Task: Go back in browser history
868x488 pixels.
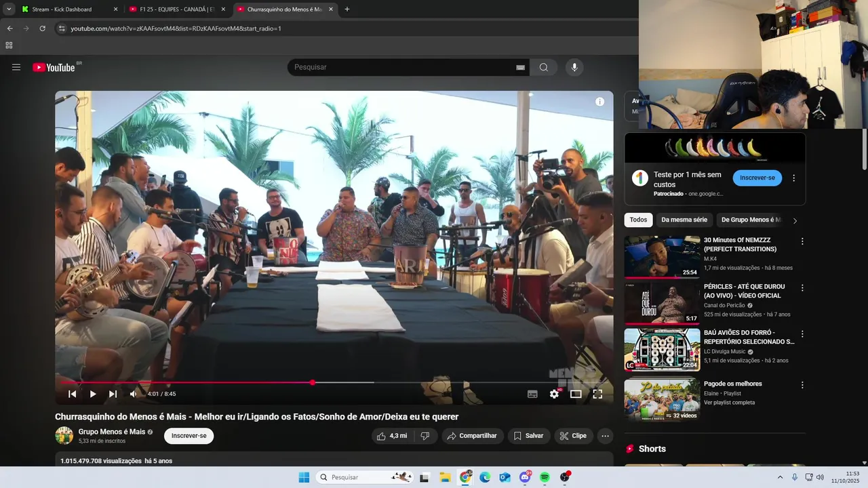Action: click(x=9, y=28)
